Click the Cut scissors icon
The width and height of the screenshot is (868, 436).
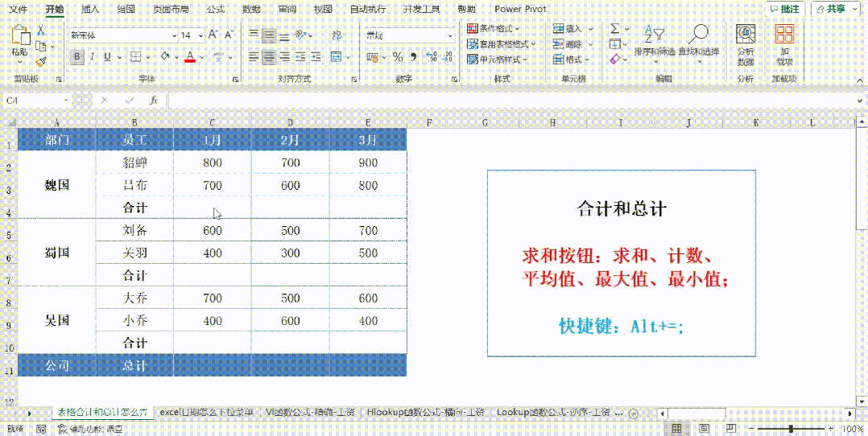coord(41,31)
